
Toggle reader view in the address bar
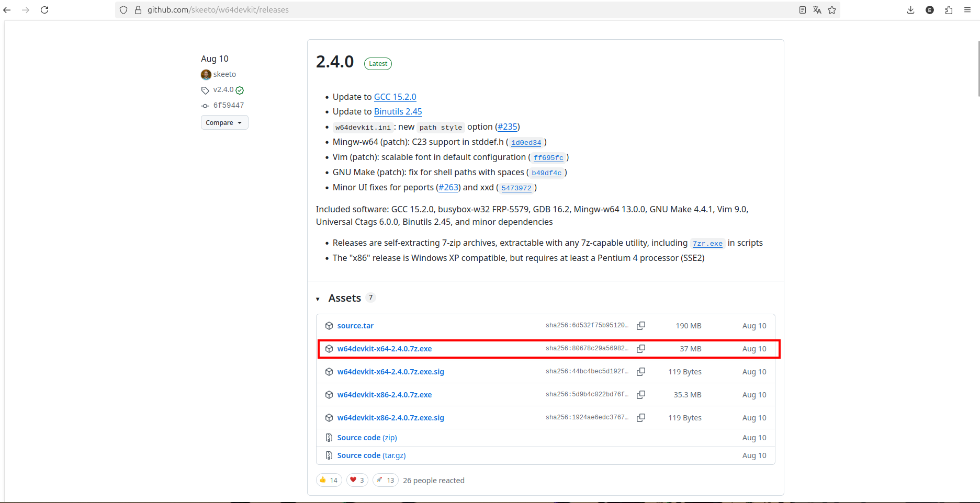pyautogui.click(x=802, y=9)
